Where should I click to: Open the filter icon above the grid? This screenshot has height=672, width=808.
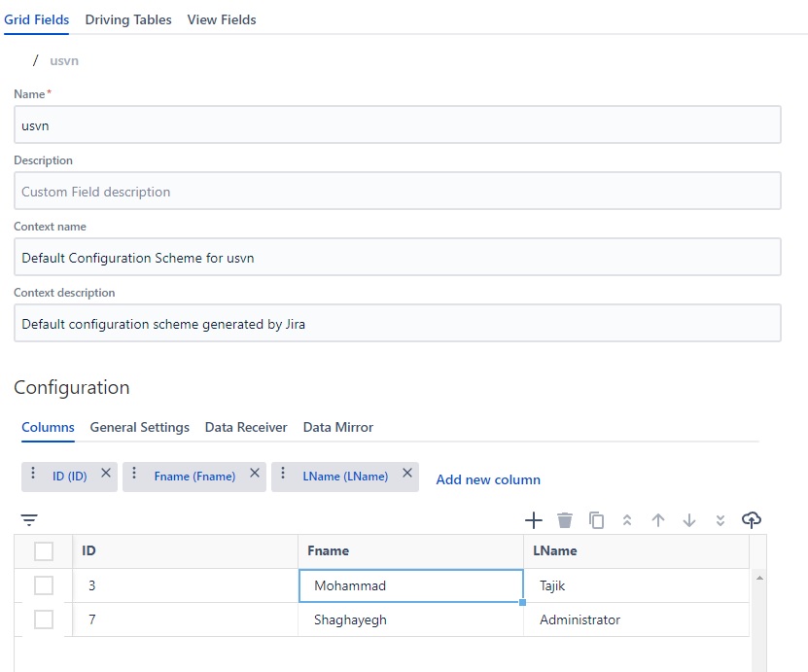29,519
